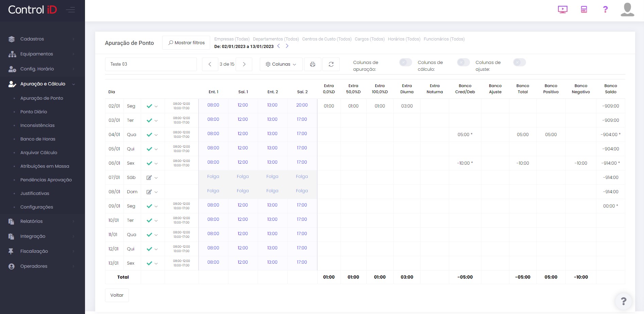Click the Saí. 1 12:00 cell on 10/01
The height and width of the screenshot is (314, 644).
pos(243,219)
